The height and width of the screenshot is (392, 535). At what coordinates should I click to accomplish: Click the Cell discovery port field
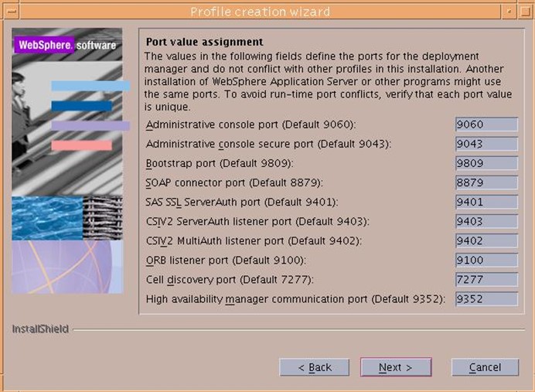[x=486, y=280]
